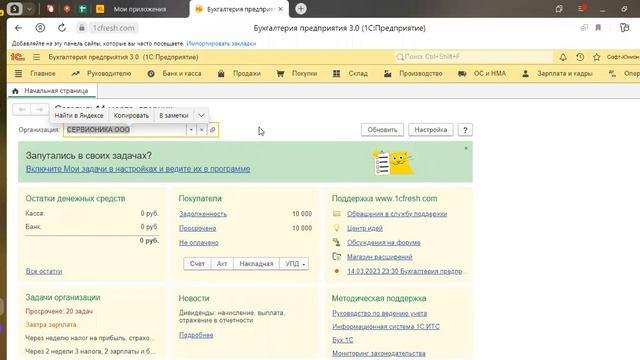This screenshot has height=360, width=640.
Task: Click the organization input field
Action: [x=125, y=130]
